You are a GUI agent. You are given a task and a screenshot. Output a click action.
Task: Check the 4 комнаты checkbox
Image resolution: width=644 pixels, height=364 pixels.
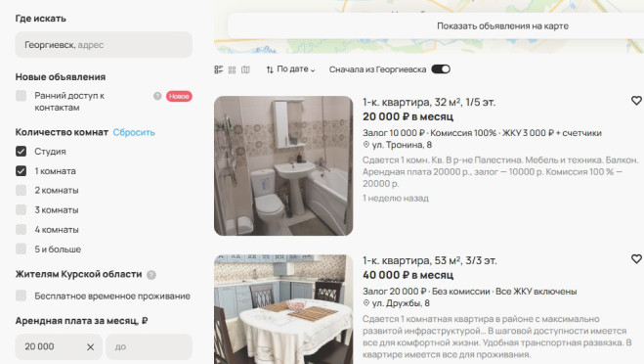21,230
